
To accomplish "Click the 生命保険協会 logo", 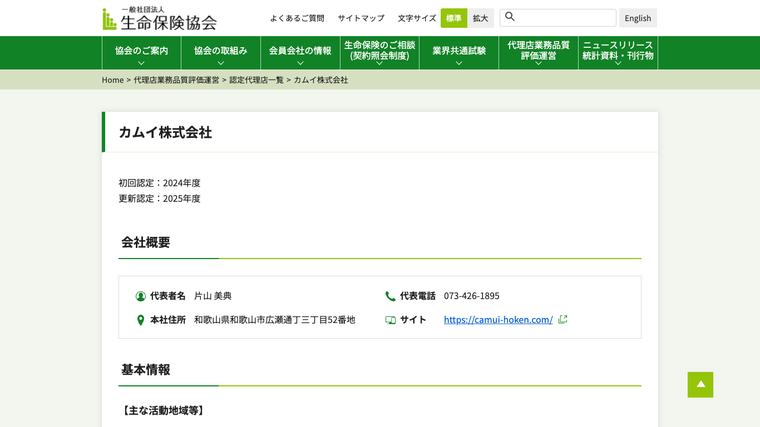I will pyautogui.click(x=159, y=19).
